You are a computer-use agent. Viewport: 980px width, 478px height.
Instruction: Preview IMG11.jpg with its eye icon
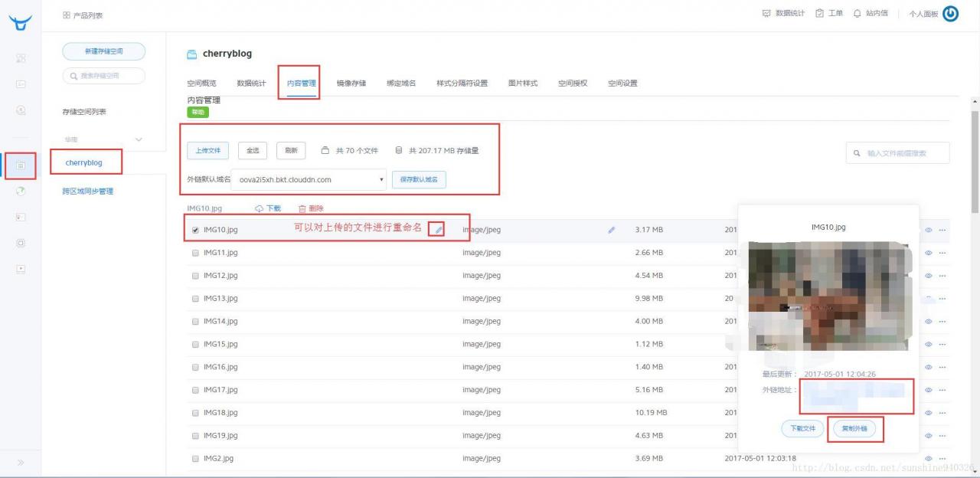929,253
